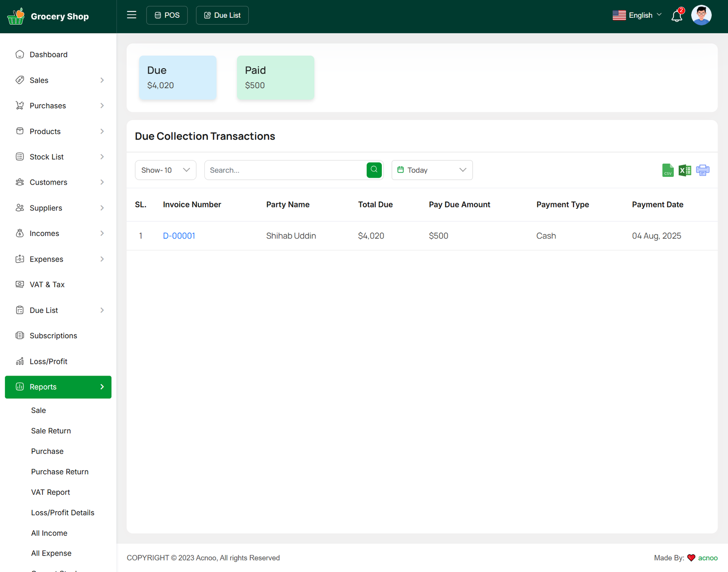728x572 pixels.
Task: Go to VAT & Tax page
Action: (47, 285)
